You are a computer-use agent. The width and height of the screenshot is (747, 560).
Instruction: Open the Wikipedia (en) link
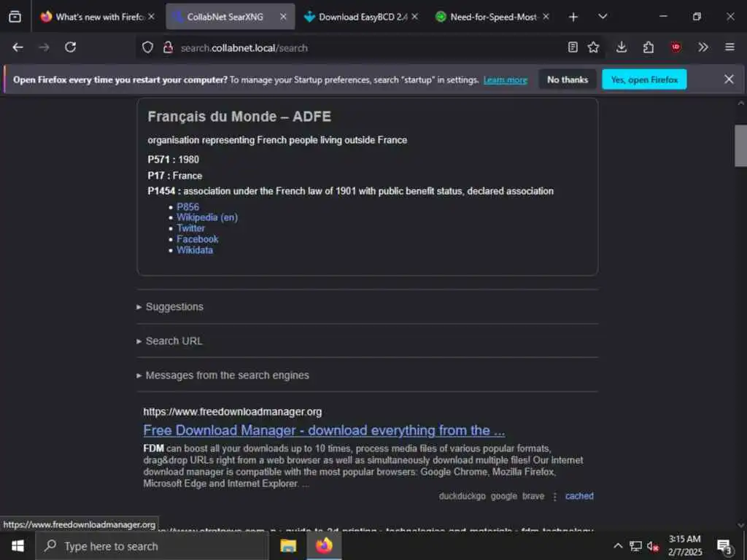point(207,217)
